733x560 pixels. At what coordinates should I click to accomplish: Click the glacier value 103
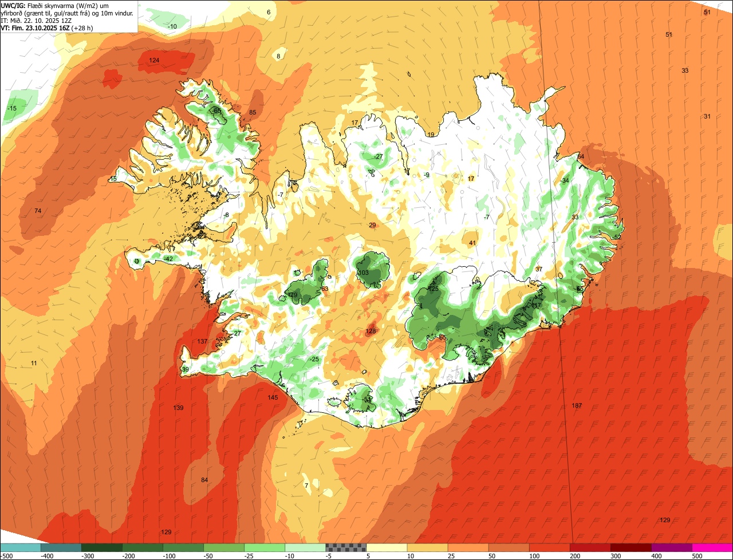[363, 273]
